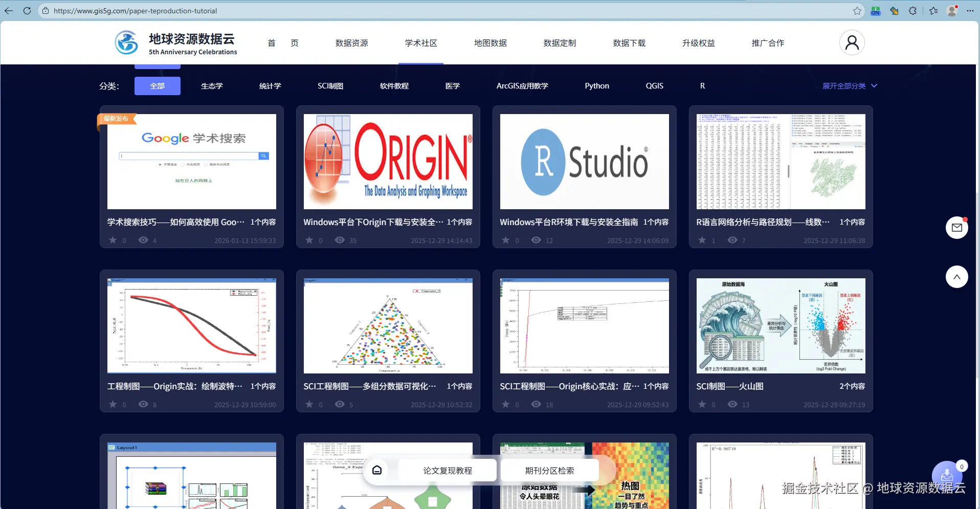This screenshot has width=980, height=509.
Task: Filter by the 软件教程 category
Action: [x=394, y=86]
